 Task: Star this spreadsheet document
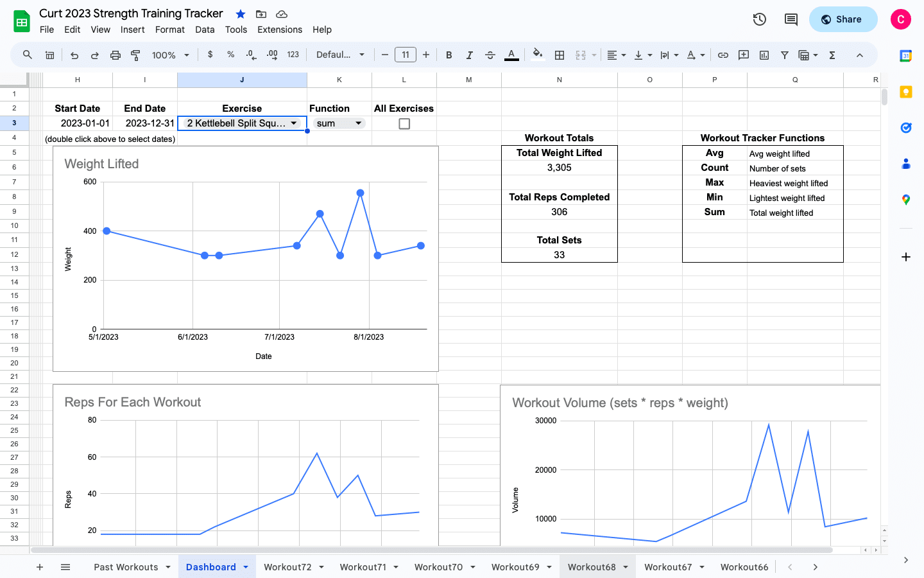(241, 14)
